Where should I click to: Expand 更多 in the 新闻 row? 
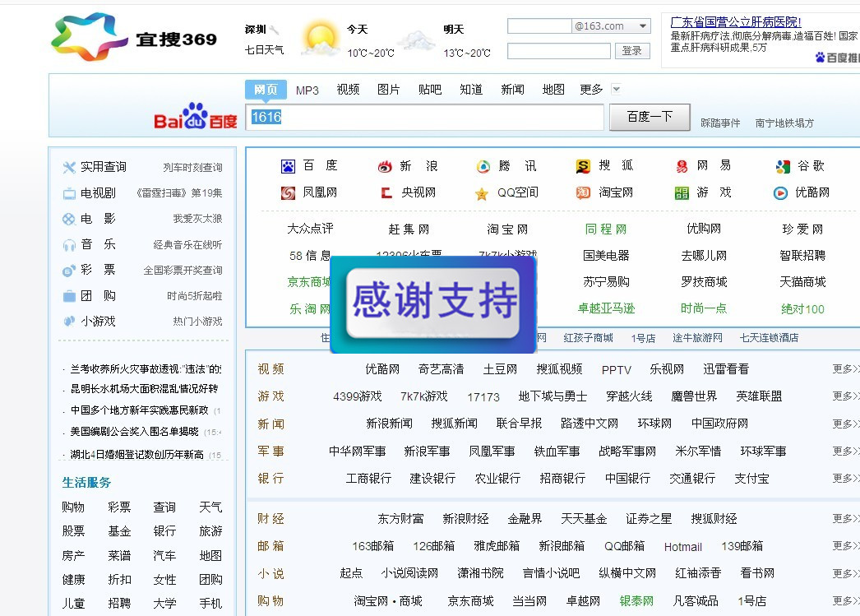pyautogui.click(x=845, y=424)
